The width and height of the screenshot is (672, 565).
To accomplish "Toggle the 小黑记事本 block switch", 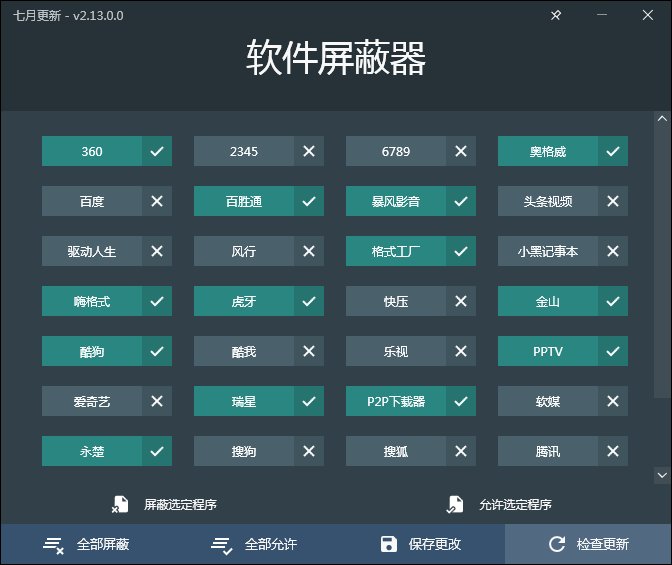I will tap(563, 251).
